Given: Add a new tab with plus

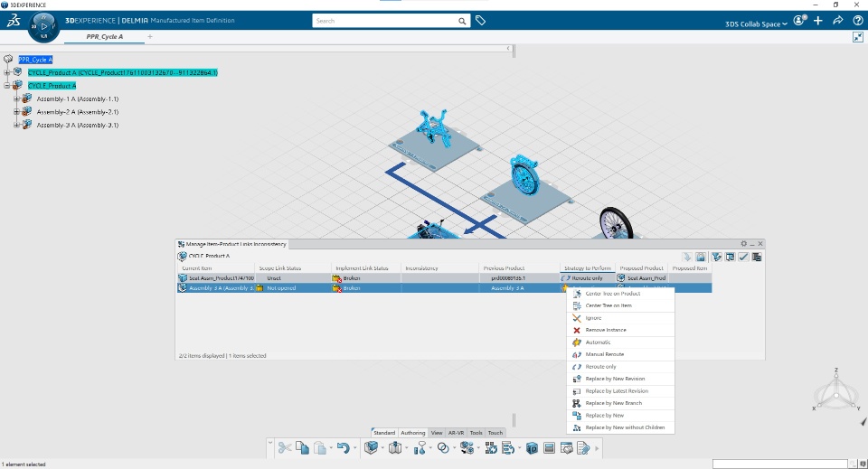Looking at the screenshot, I should pos(150,36).
